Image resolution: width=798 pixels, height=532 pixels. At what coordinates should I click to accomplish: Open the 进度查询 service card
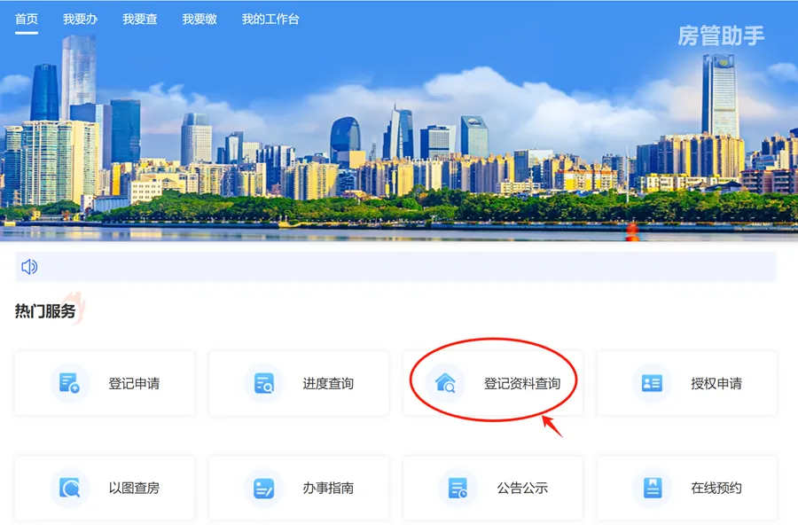[298, 381]
